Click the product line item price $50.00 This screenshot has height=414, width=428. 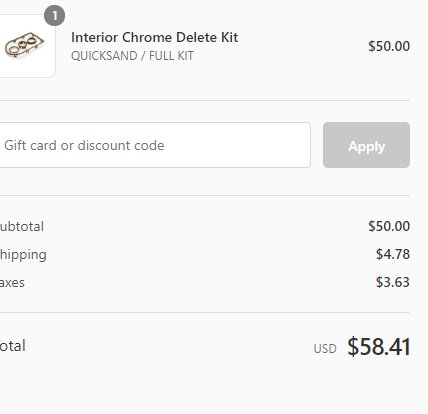389,46
